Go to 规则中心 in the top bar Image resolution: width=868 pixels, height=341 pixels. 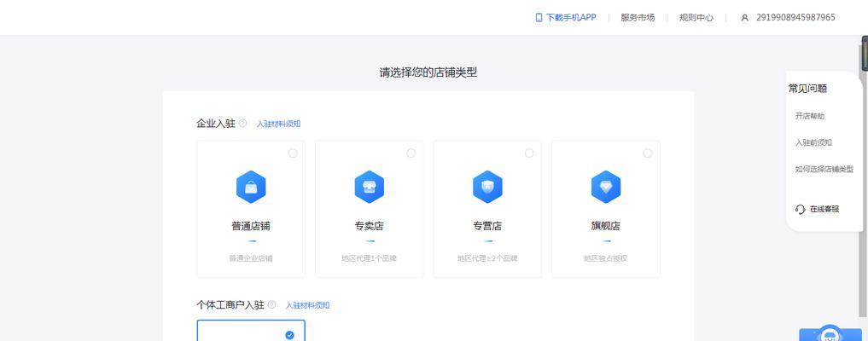coord(696,18)
